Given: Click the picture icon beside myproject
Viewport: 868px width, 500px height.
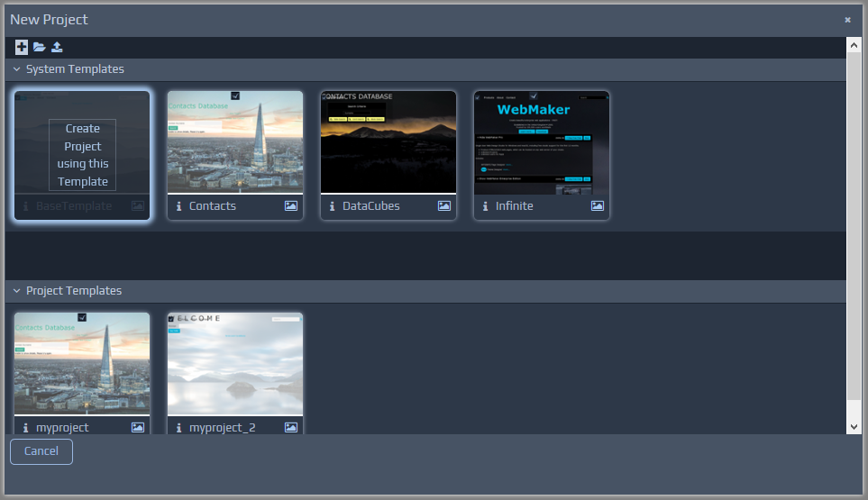Looking at the screenshot, I should point(138,427).
